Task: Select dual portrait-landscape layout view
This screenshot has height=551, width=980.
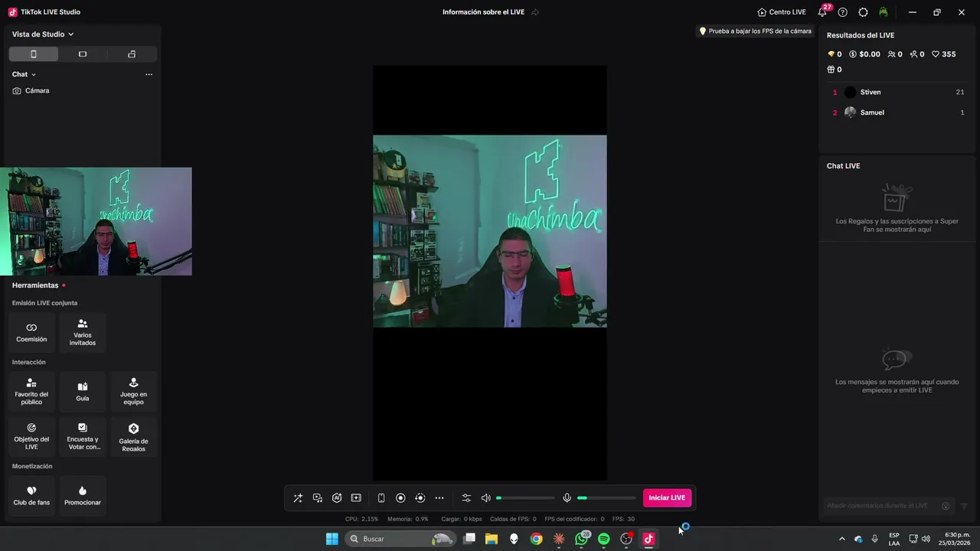Action: pyautogui.click(x=132, y=54)
